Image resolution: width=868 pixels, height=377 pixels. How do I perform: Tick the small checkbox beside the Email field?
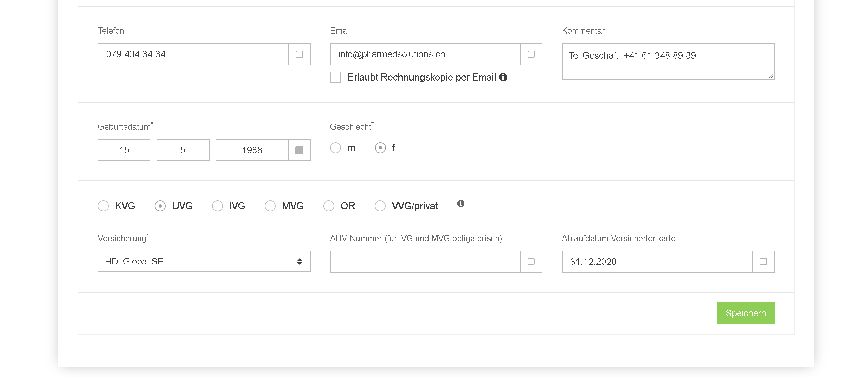click(x=531, y=54)
